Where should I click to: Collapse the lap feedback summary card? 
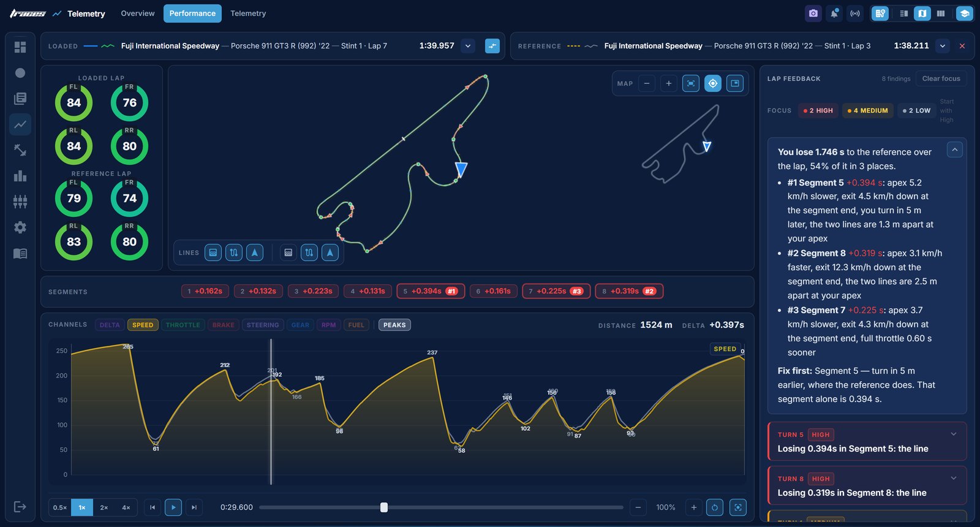coord(954,150)
